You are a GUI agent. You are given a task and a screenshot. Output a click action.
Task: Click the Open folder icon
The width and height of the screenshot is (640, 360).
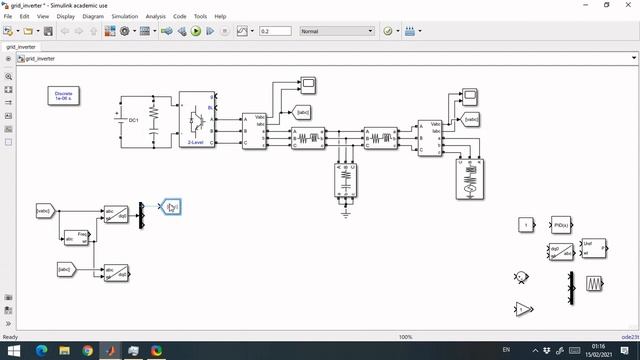pos(28,31)
